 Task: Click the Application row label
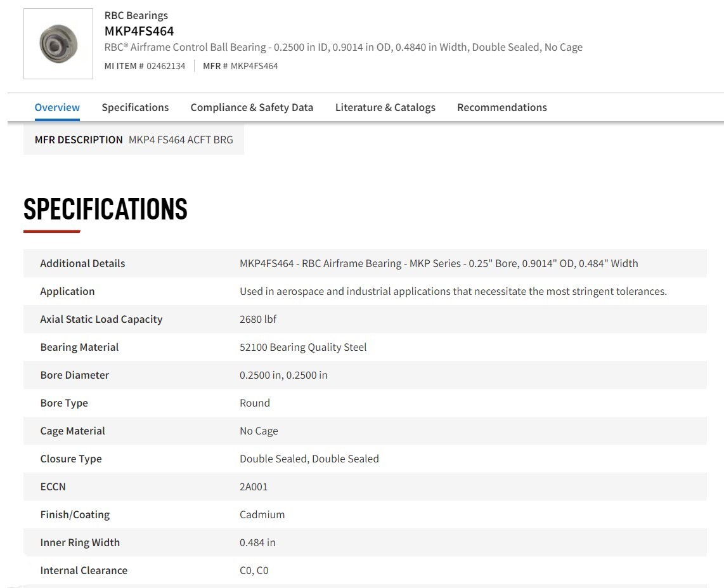click(67, 291)
